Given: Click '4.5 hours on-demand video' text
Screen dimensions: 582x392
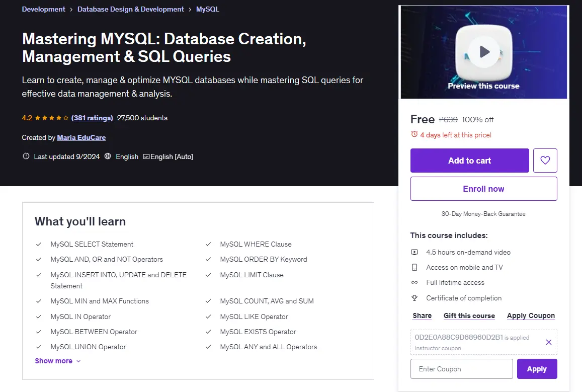Looking at the screenshot, I should click(x=468, y=253).
